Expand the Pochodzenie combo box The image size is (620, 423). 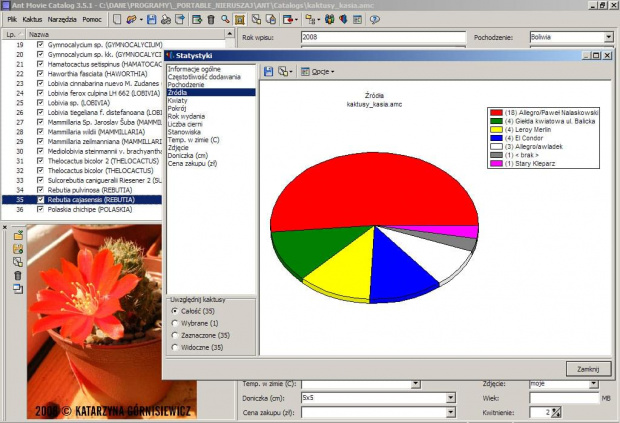click(x=608, y=38)
